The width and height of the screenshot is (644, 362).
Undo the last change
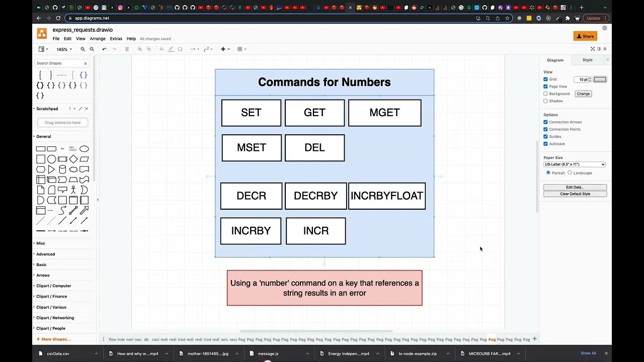pos(105,49)
